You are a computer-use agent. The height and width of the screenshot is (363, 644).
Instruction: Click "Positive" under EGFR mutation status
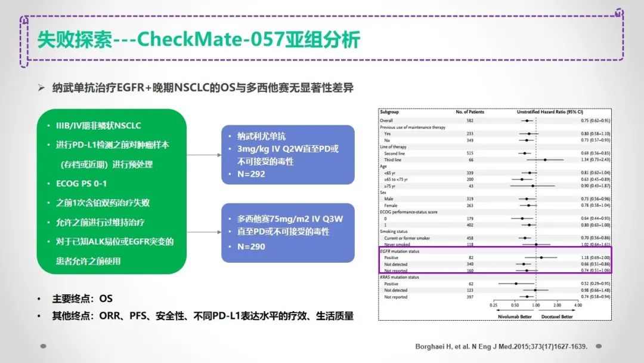pos(391,258)
